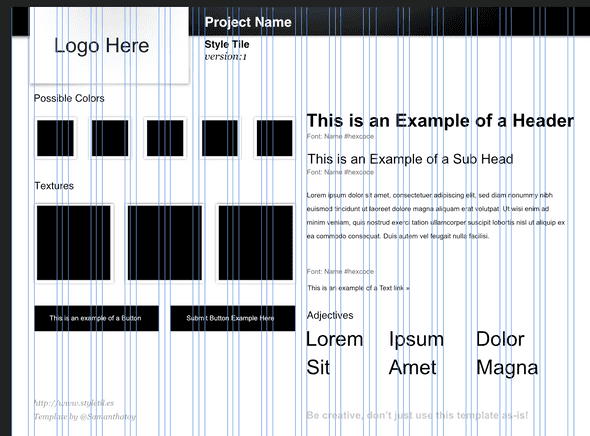Image resolution: width=590 pixels, height=436 pixels.
Task: Select the adjective Lorem
Action: 335,339
